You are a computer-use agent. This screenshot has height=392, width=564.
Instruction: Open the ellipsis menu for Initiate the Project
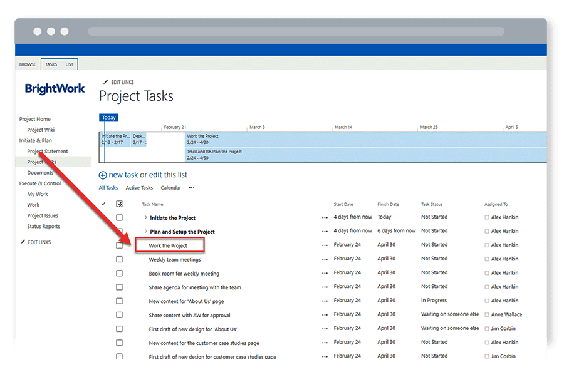click(325, 218)
